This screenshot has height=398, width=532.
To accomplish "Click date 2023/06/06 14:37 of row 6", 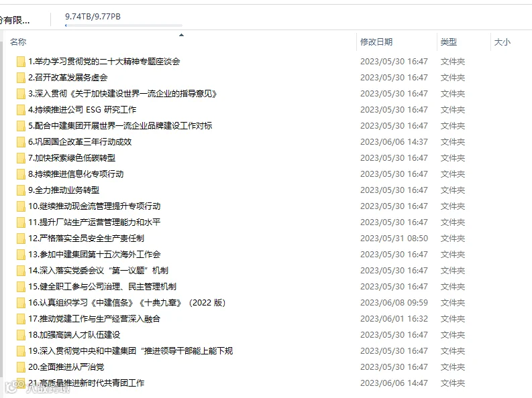I will pos(394,142).
